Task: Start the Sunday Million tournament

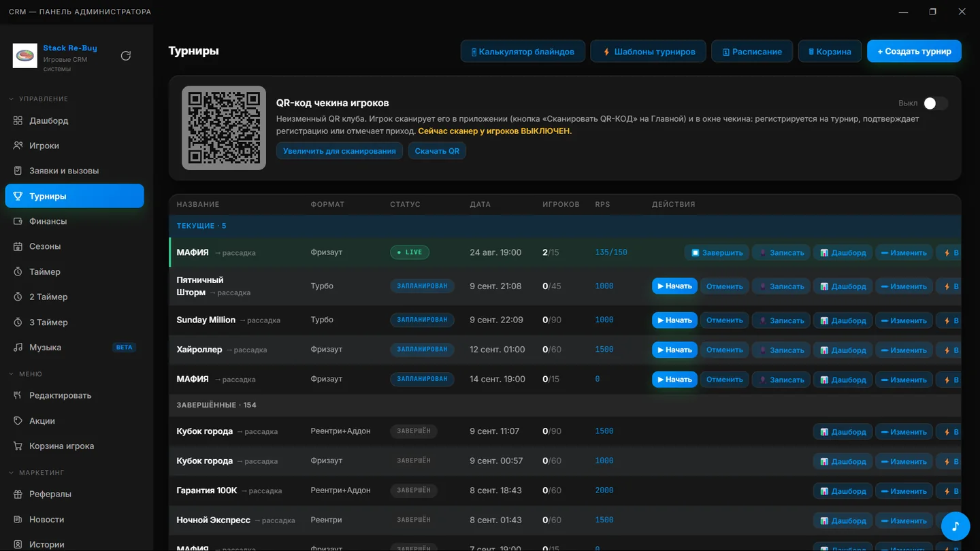Action: coord(674,320)
